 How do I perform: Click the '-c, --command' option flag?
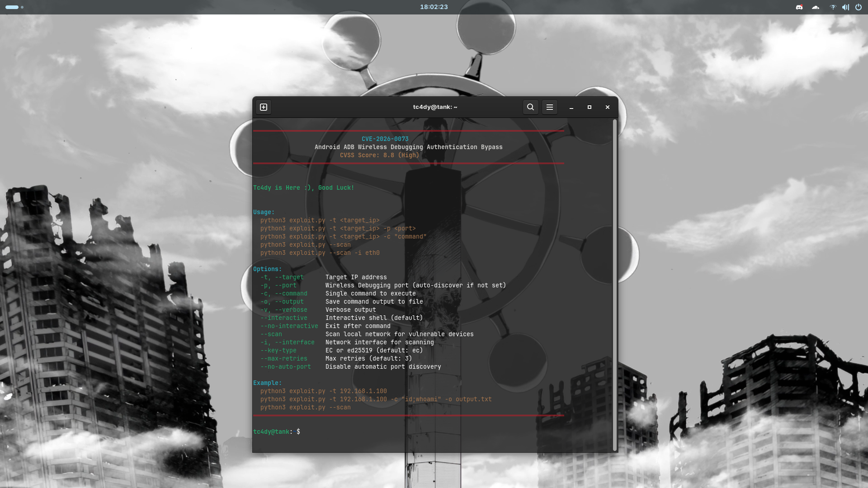coord(283,294)
